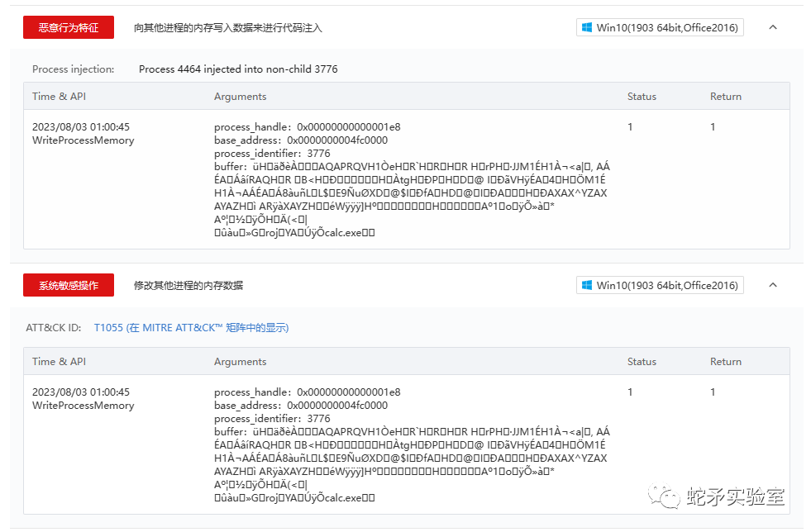
Task: Click the description 向其他进程的内存写入数据来进行代码注入
Action: 228,26
